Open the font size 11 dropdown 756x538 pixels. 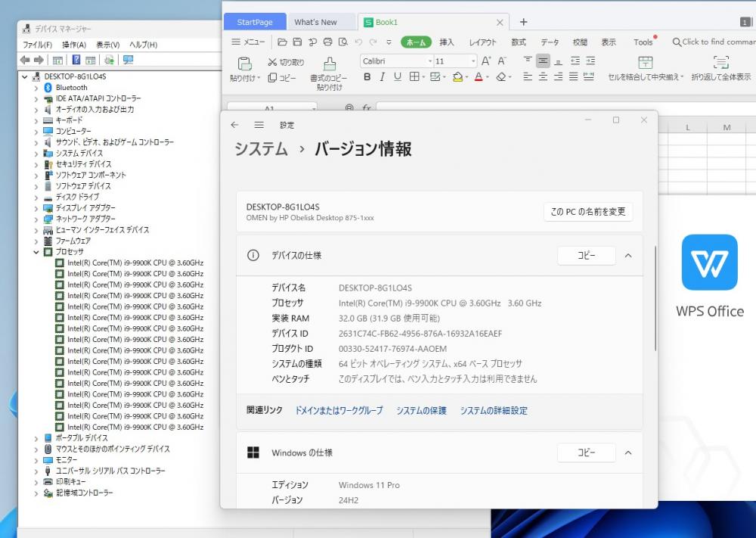point(473,61)
